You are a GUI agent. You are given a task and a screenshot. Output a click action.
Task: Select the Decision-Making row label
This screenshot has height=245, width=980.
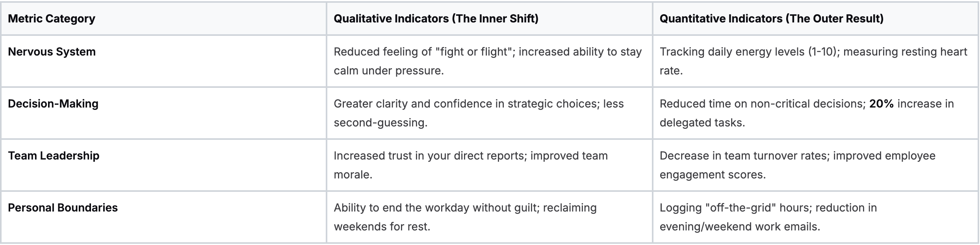tap(53, 104)
